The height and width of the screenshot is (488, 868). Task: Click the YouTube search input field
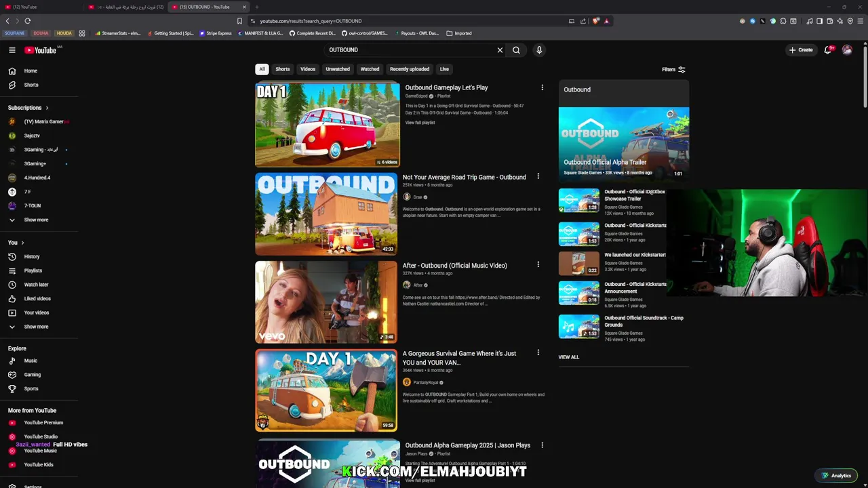click(410, 50)
